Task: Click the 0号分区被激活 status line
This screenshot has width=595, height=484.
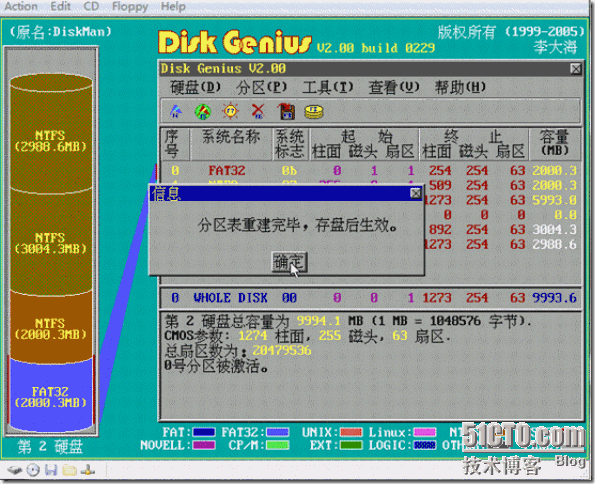Action: tap(216, 366)
